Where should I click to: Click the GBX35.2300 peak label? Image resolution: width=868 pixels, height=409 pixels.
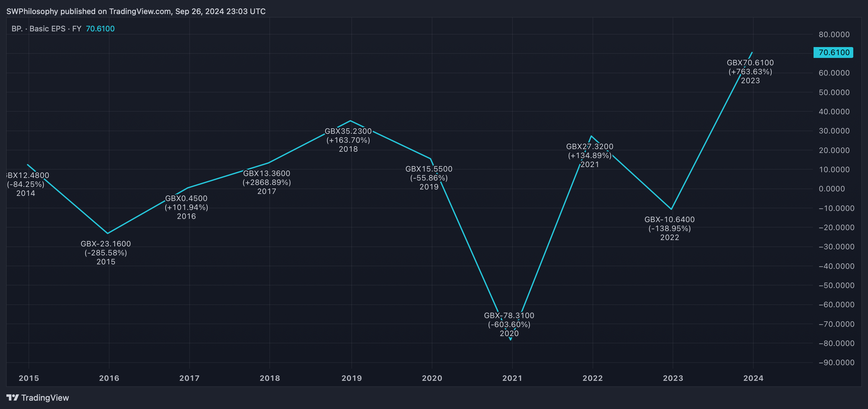point(348,131)
